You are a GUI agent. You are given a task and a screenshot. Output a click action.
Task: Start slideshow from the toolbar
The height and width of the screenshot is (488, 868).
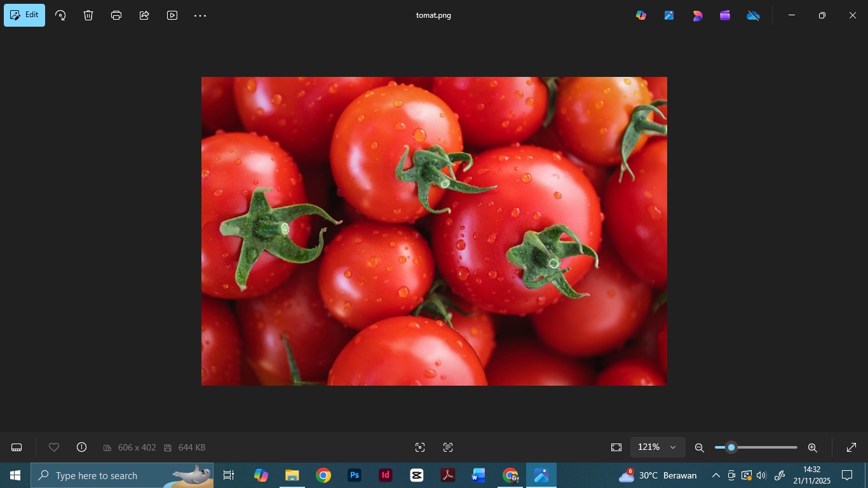coord(172,15)
